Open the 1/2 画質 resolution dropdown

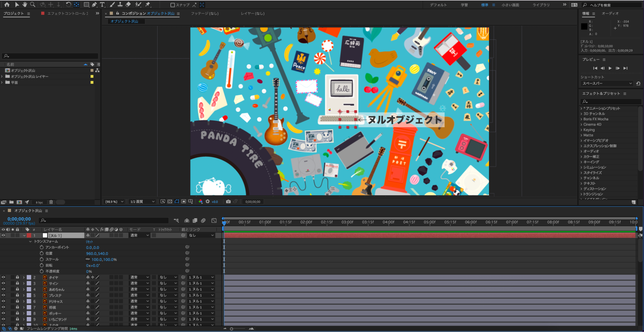point(142,202)
